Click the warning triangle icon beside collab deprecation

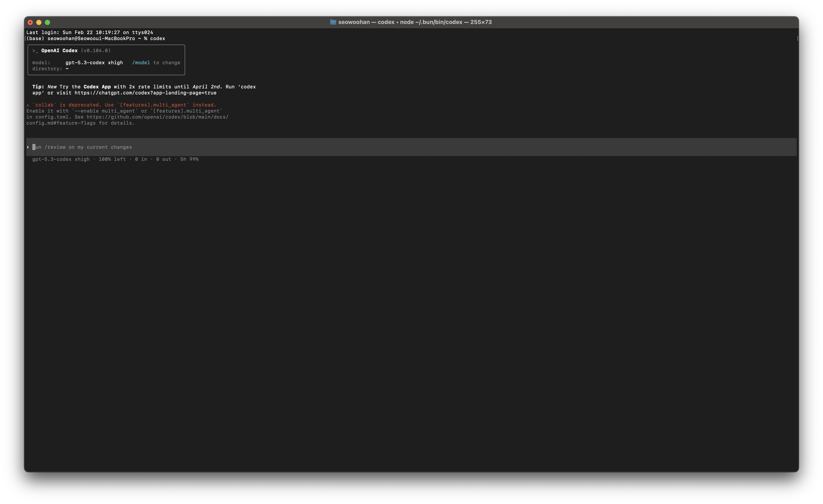(x=28, y=105)
